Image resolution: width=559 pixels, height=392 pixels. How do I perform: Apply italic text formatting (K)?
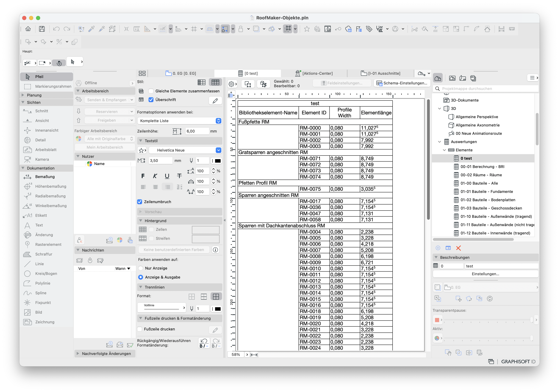155,176
